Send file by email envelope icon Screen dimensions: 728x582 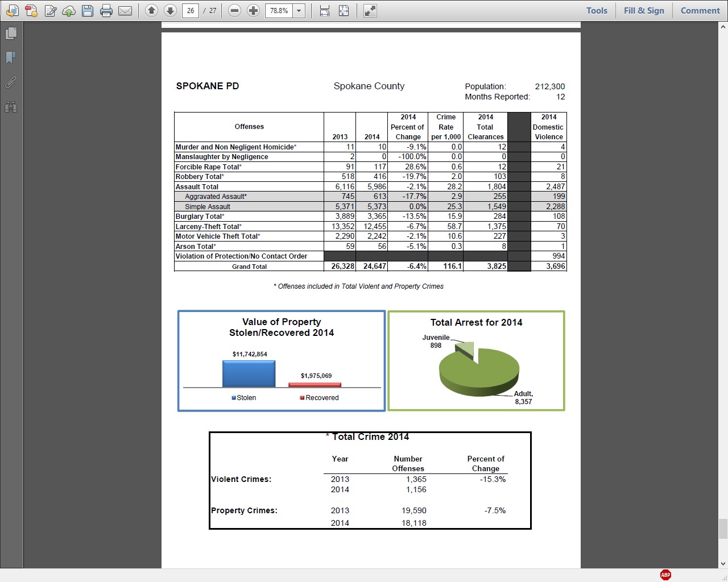point(125,11)
